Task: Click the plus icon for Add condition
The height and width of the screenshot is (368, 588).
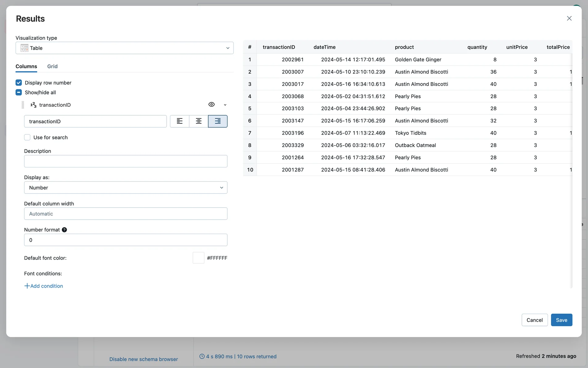Action: pos(27,286)
